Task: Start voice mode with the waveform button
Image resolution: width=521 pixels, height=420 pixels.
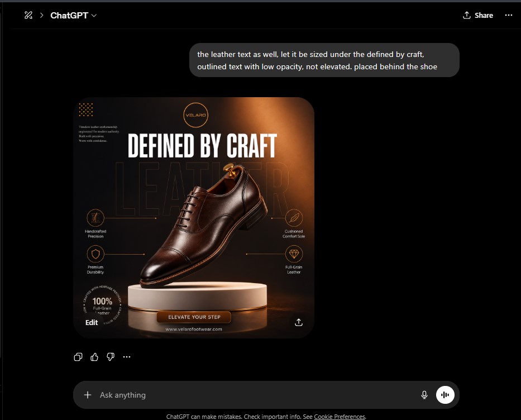Action: click(445, 395)
